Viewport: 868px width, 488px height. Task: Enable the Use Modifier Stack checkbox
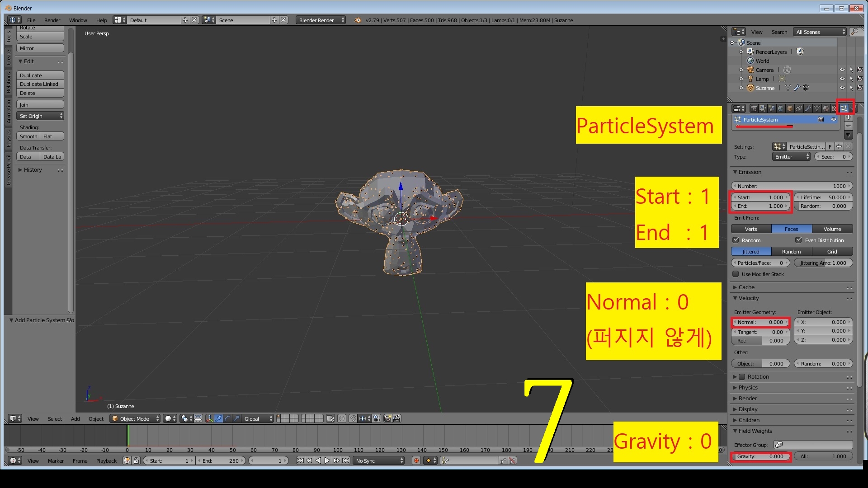pos(736,274)
